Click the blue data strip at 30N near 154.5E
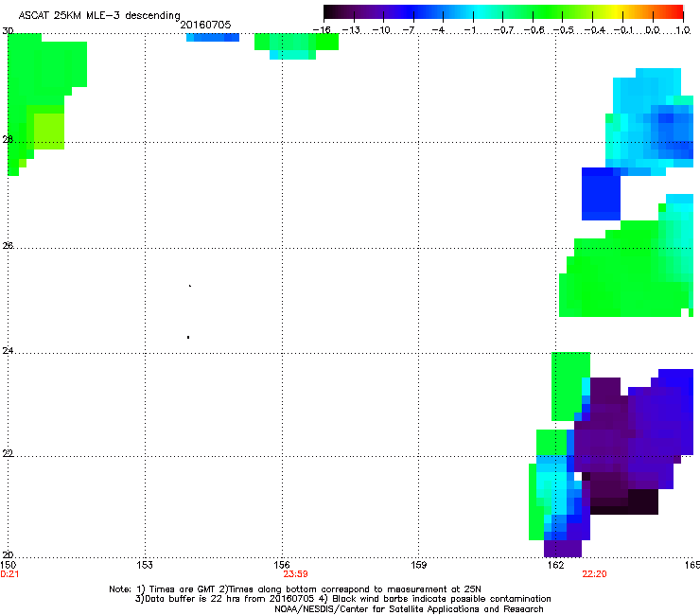 (213, 38)
